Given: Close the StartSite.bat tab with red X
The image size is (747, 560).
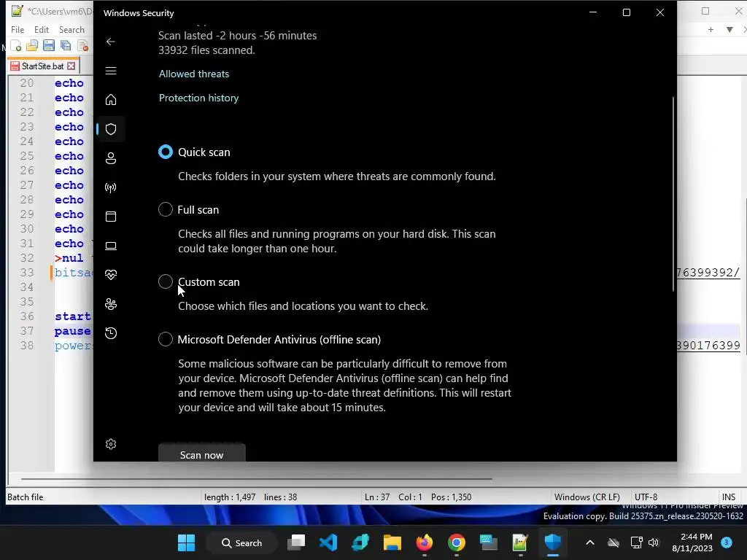Looking at the screenshot, I should pos(71,66).
